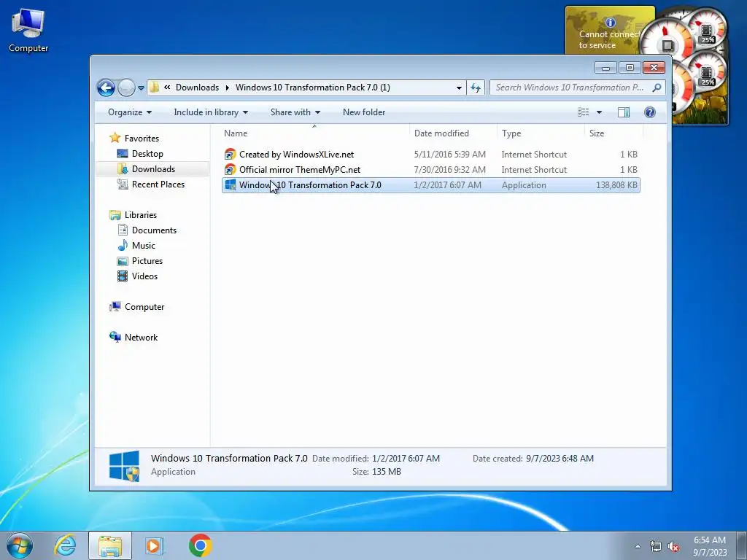Screen dimensions: 747x560
Task: Launch Internet Explorer from taskbar
Action: click(65, 545)
